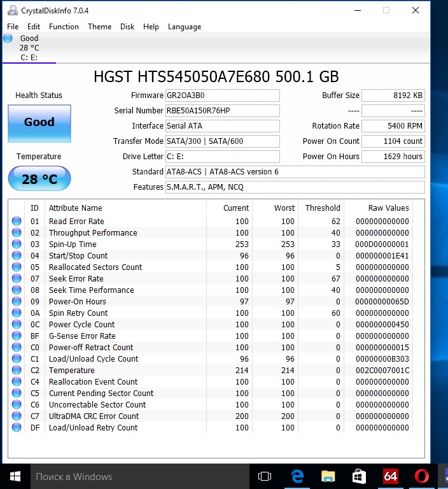Click the Firmware field GR2OA3B0

point(222,96)
